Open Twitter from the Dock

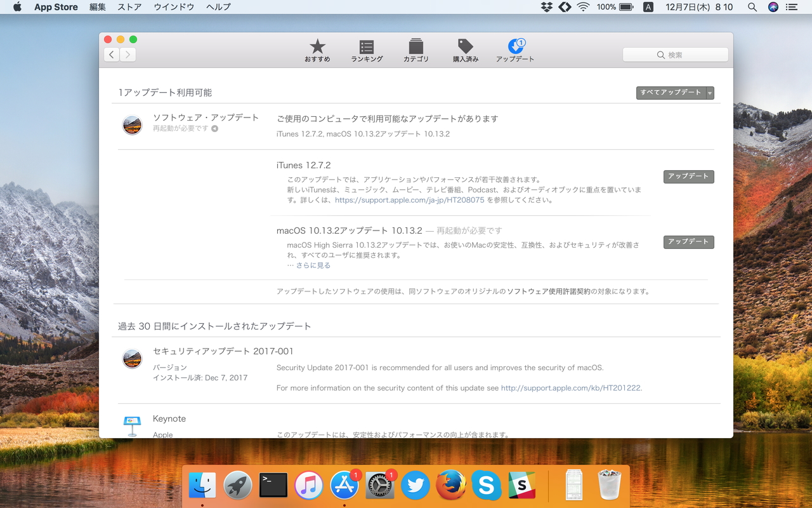tap(416, 486)
